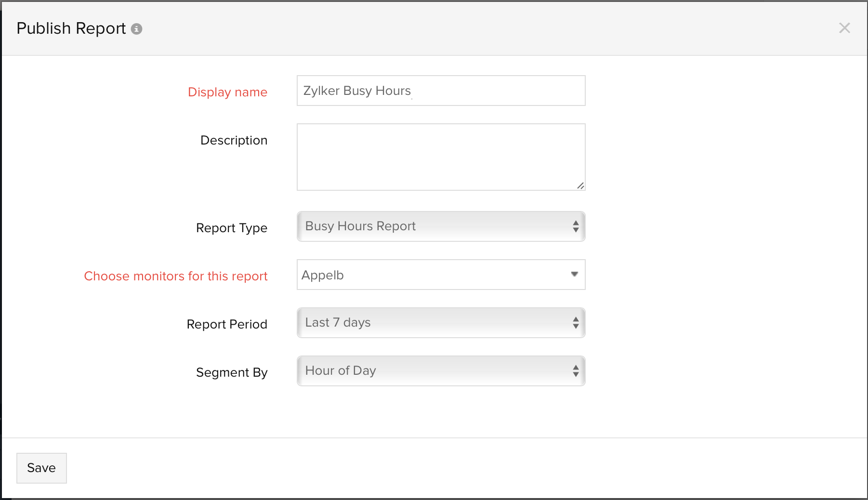Click the Segment By label

(231, 372)
